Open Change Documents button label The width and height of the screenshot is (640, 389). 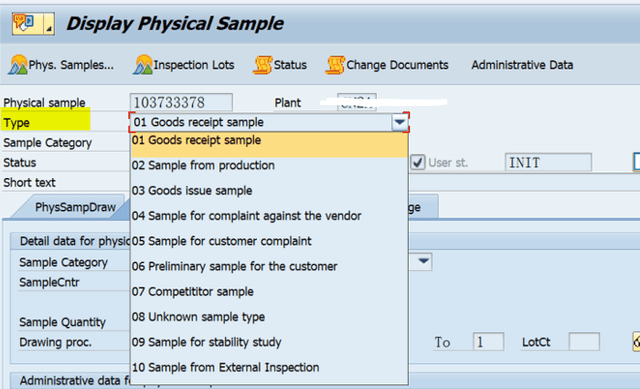pyautogui.click(x=397, y=65)
